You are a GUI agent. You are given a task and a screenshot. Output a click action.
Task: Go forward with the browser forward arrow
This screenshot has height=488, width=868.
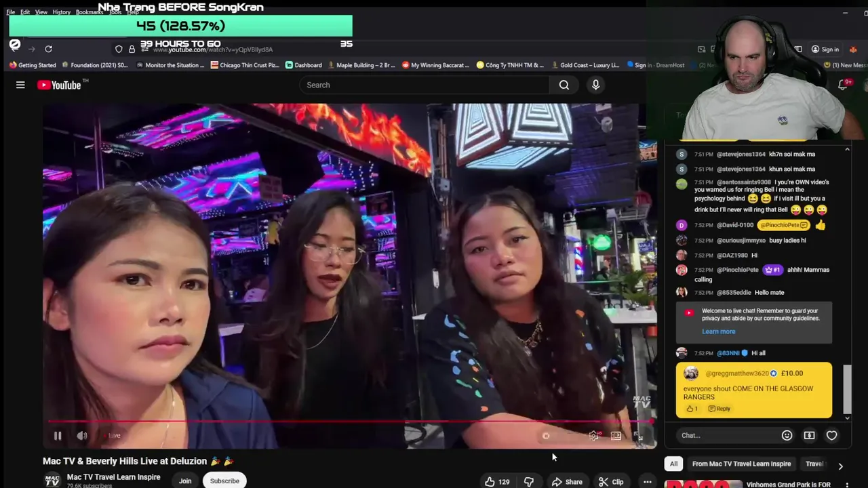point(31,49)
